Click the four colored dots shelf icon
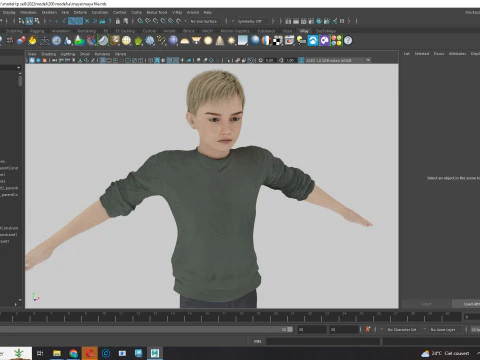 tap(336, 41)
